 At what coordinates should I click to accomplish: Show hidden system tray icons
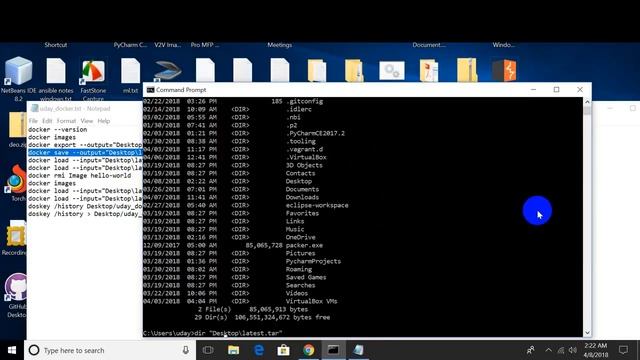(x=548, y=350)
